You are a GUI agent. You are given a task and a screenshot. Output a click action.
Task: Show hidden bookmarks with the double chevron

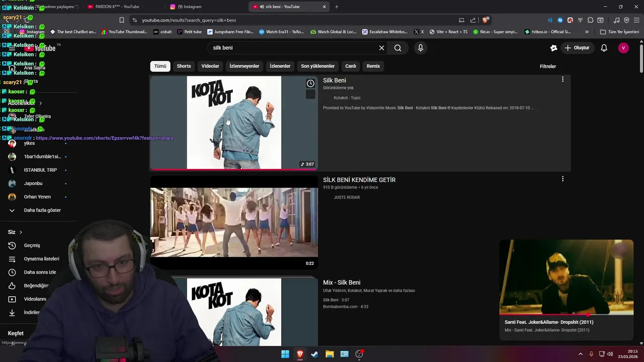click(587, 32)
